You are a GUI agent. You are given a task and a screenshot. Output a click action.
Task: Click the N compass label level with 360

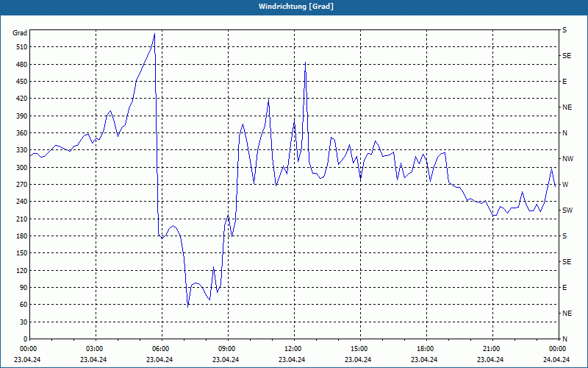[x=564, y=133]
